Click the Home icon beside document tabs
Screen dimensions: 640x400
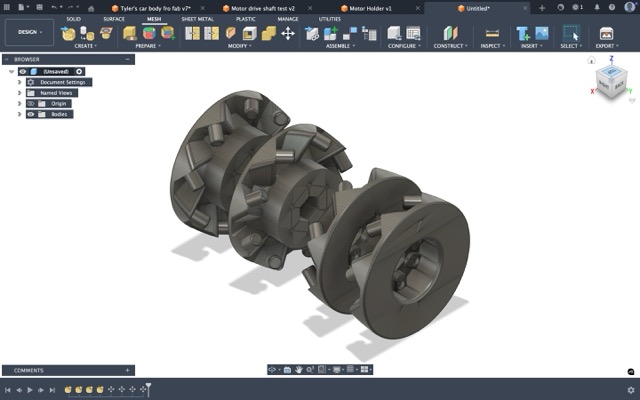coord(91,8)
